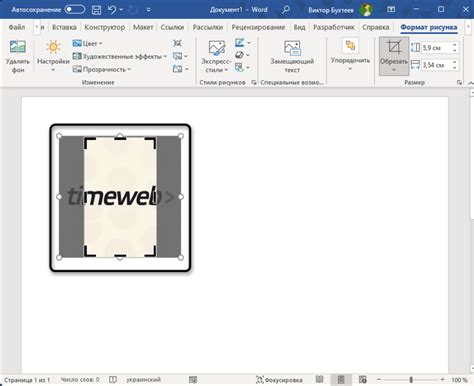Click the Undo arrow icon
This screenshot has height=386, width=474.
tap(112, 10)
